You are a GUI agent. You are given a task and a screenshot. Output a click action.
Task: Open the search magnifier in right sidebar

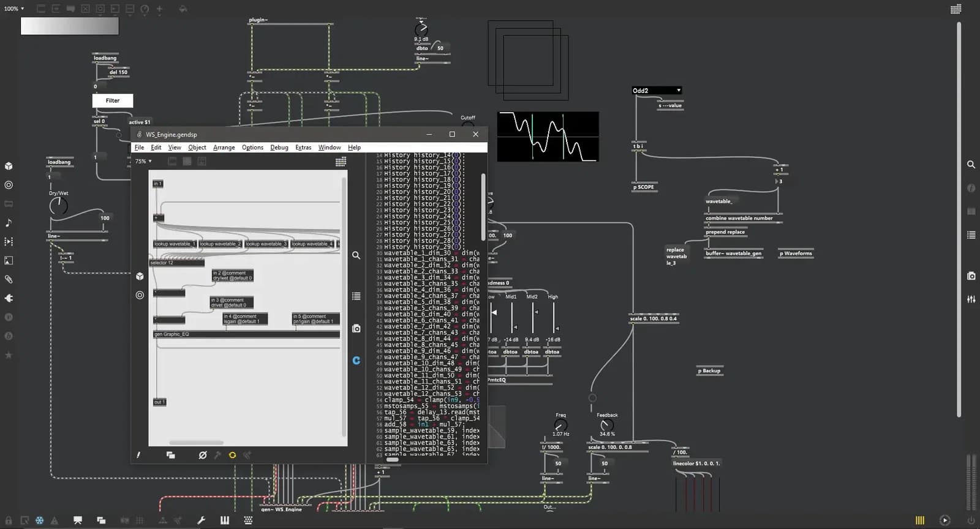971,165
